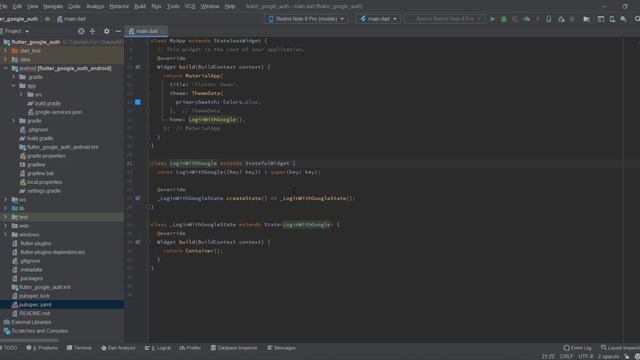Screen dimensions: 640x360
Task: Select .metadata file in tree
Action: point(31,270)
